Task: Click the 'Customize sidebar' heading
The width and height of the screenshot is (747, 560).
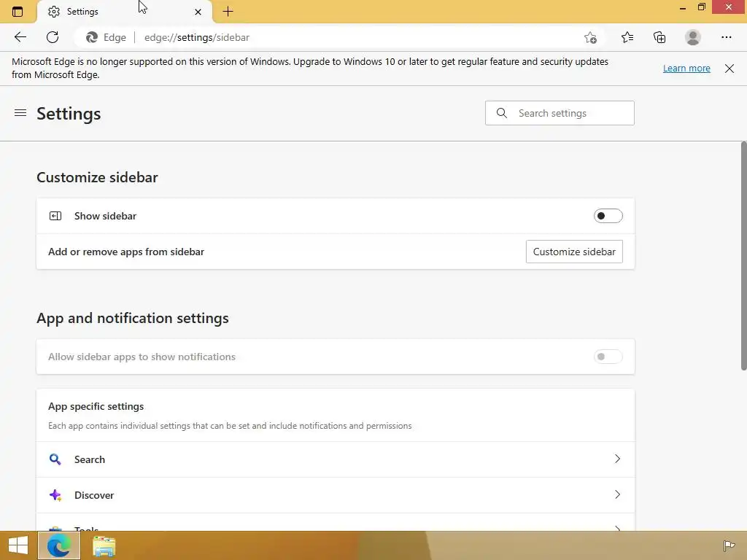Action: coord(97,177)
